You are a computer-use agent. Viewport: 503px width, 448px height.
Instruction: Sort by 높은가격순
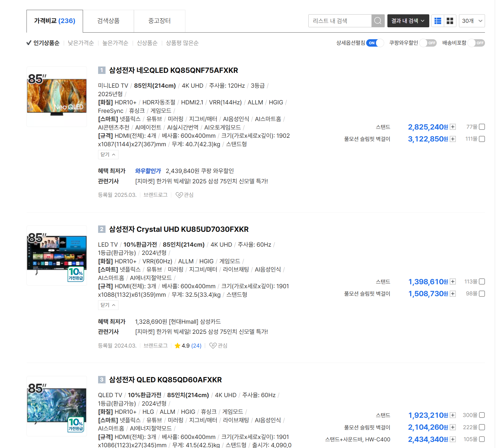coord(115,43)
